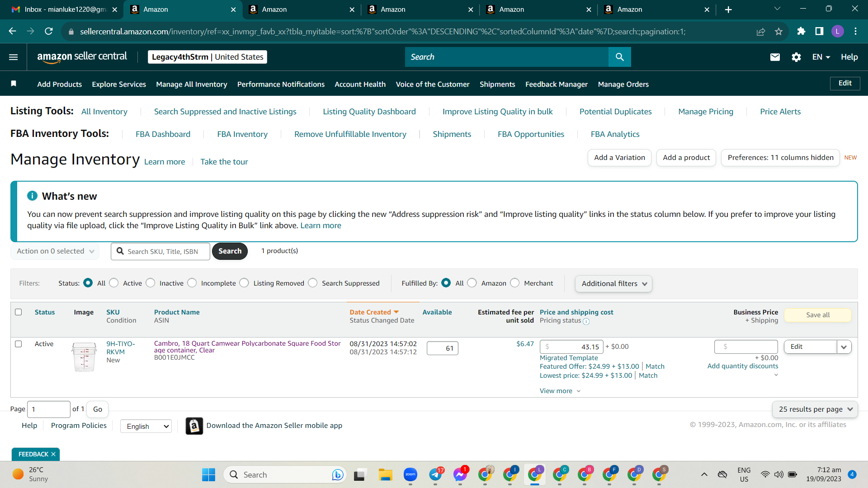868x488 pixels.
Task: Click the Search SKU, Title, ISBN field
Action: 160,251
